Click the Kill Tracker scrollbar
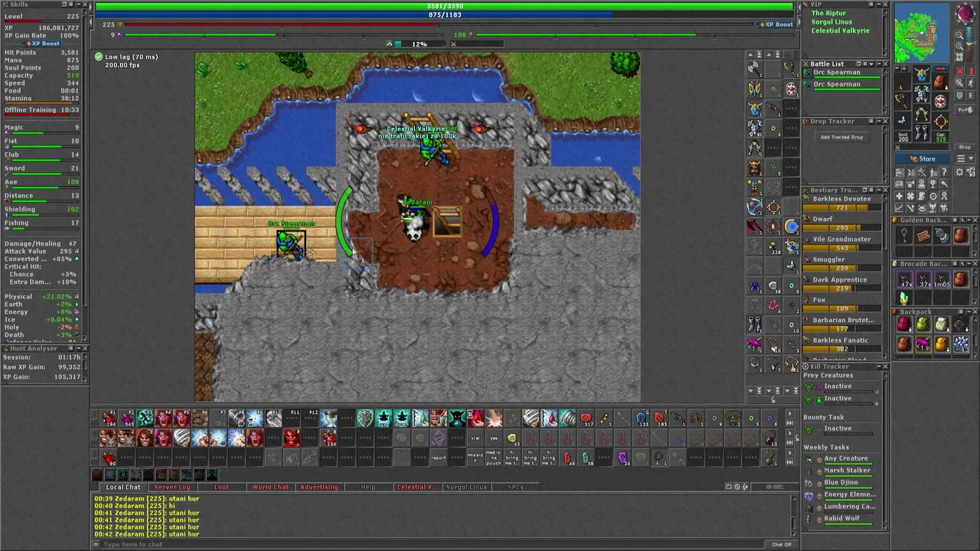This screenshot has width=980, height=551. tap(886, 452)
